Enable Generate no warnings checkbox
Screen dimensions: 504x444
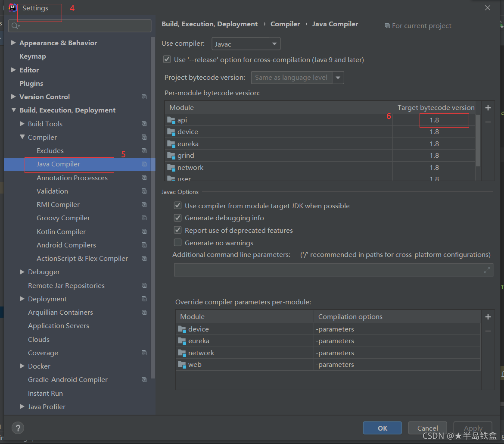click(177, 242)
